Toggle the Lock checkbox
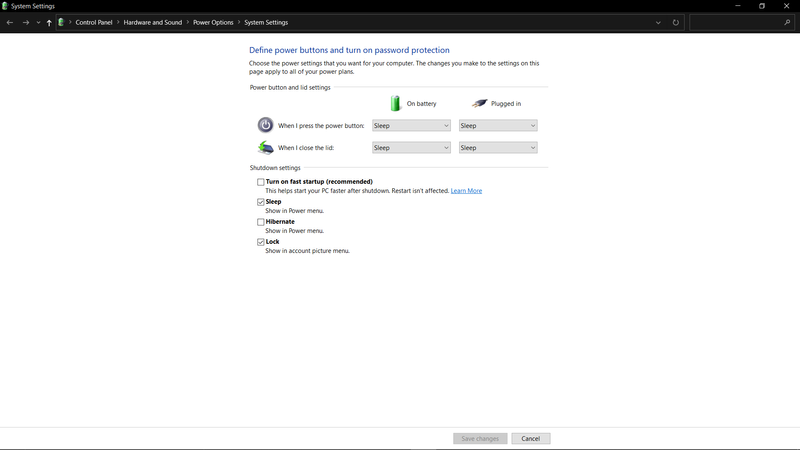Viewport: 800px width, 450px height. click(x=261, y=242)
